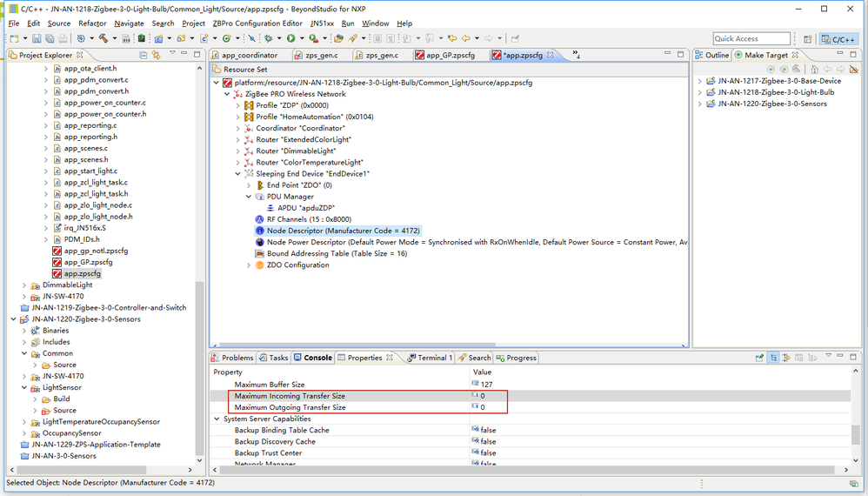This screenshot has width=868, height=496.
Task: Open the JN51xx menu
Action: point(322,23)
